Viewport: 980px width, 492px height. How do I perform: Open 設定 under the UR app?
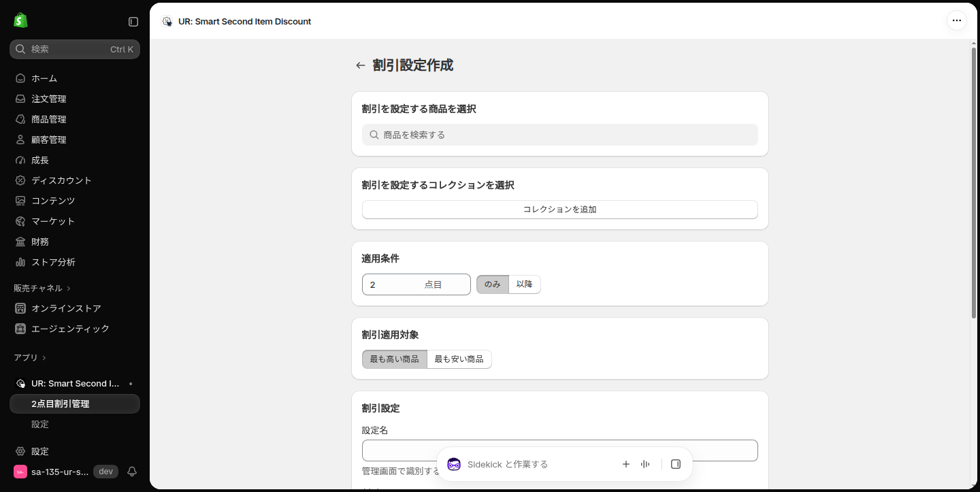75,424
